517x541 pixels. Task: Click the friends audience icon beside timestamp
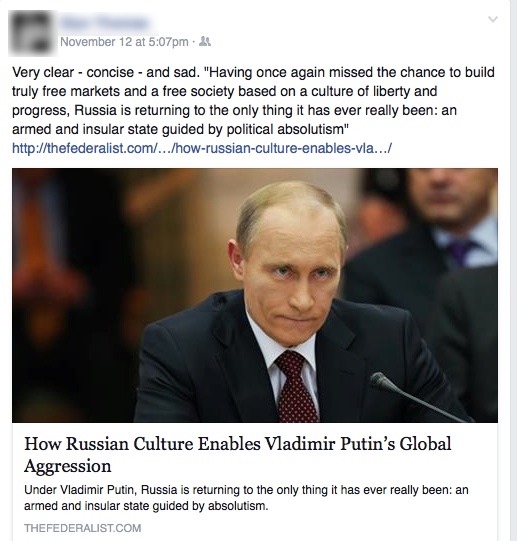tap(205, 42)
